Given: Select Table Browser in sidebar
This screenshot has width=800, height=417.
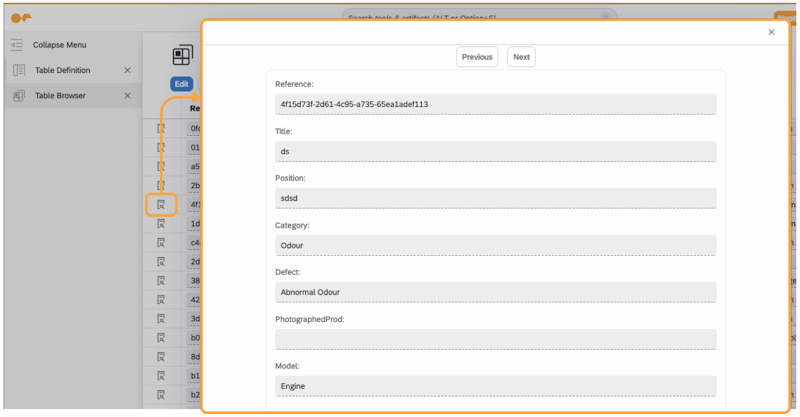Looking at the screenshot, I should point(60,96).
